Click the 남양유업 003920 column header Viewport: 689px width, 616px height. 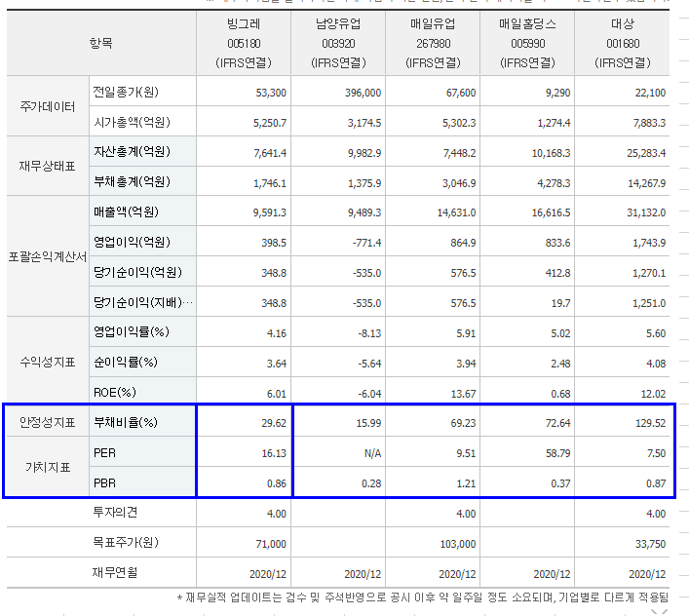[x=338, y=43]
